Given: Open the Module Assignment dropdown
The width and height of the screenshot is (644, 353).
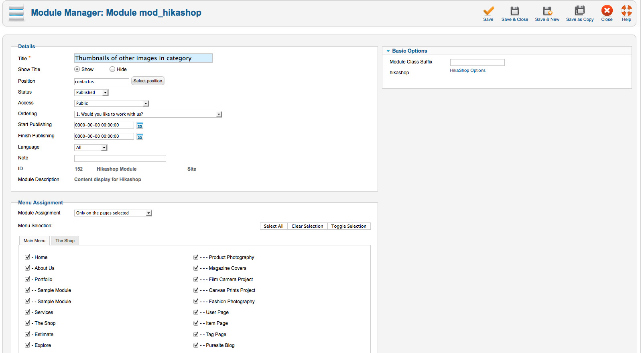Looking at the screenshot, I should (x=113, y=213).
